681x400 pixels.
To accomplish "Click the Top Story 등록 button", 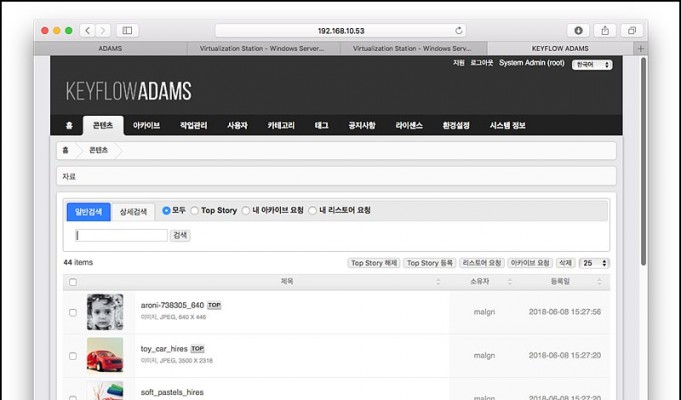I will tap(430, 263).
